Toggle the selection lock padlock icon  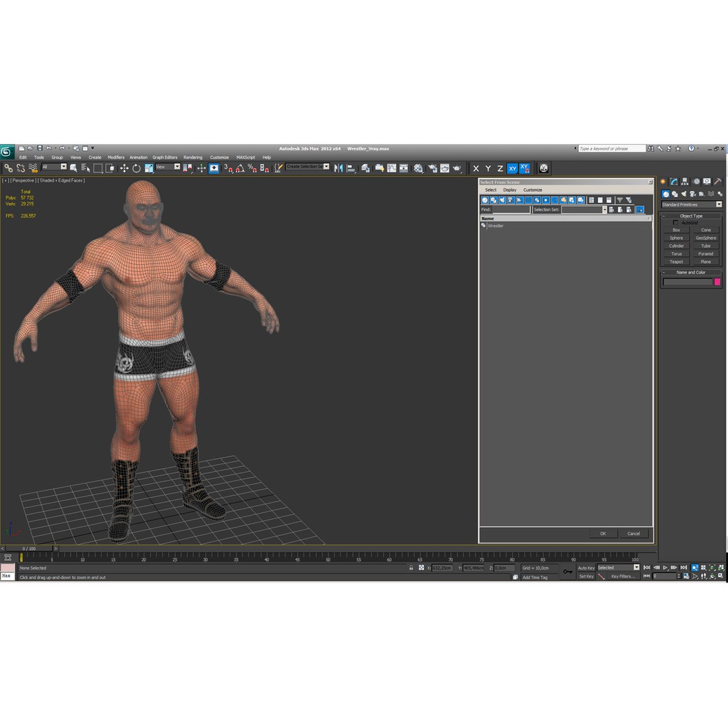[411, 568]
